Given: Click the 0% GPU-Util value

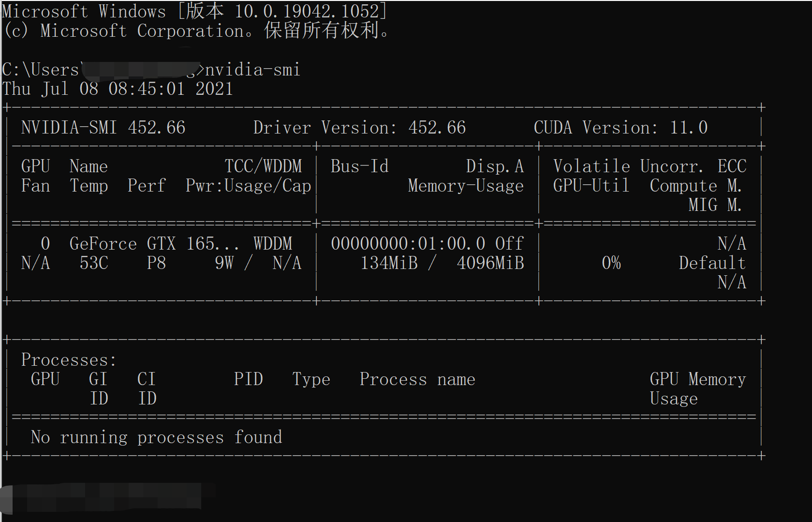Looking at the screenshot, I should point(610,263).
